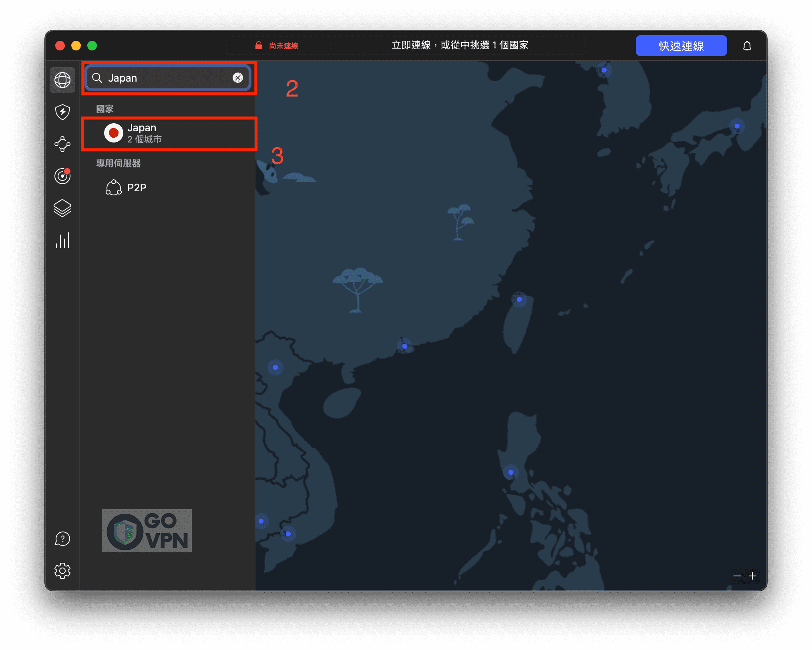Screen dimensions: 812x650
Task: Select the Hong Kong server dot
Action: pos(405,346)
